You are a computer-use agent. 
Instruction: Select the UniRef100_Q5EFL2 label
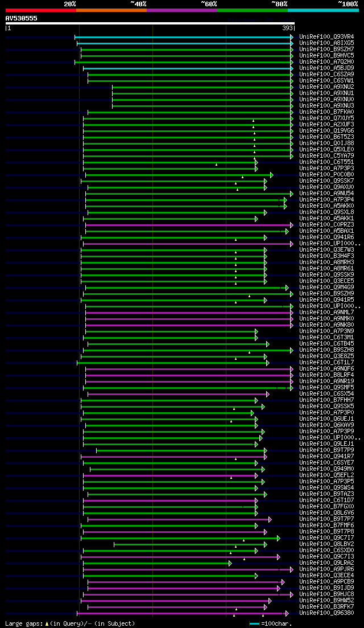point(326,475)
